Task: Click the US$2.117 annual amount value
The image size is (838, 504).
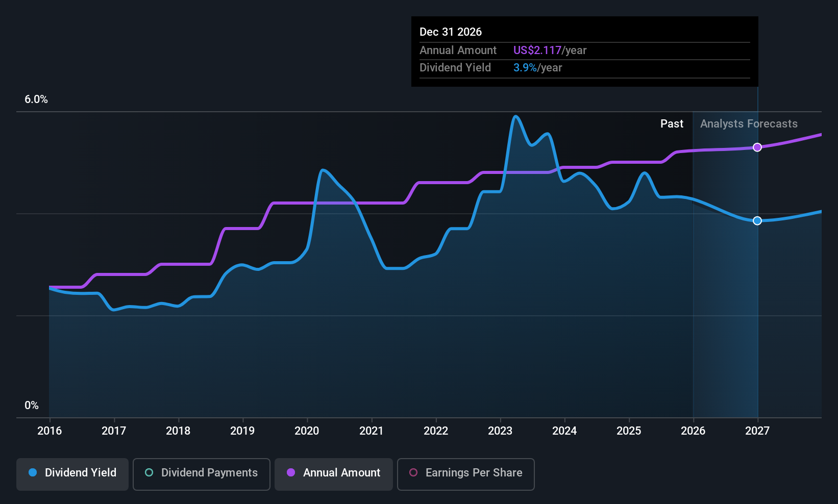Action: click(537, 51)
